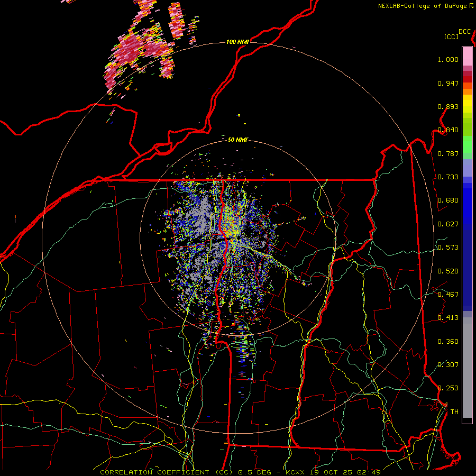The height and width of the screenshot is (476, 476).
Task: Select the 0.573 scale value
Action: coord(448,248)
